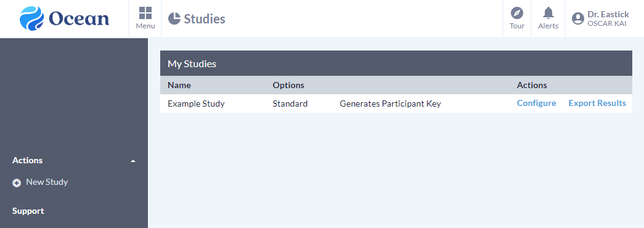Screen dimensions: 644x228
Task: Open the Support sidebar section
Action: (x=28, y=211)
